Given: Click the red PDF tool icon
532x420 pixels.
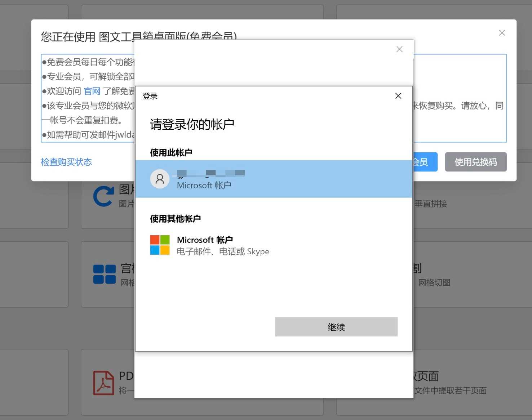Looking at the screenshot, I should coord(103,382).
